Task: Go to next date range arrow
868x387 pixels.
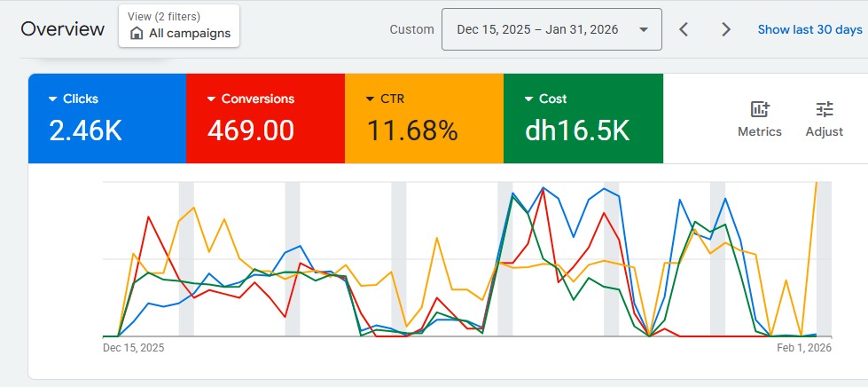Action: point(726,29)
